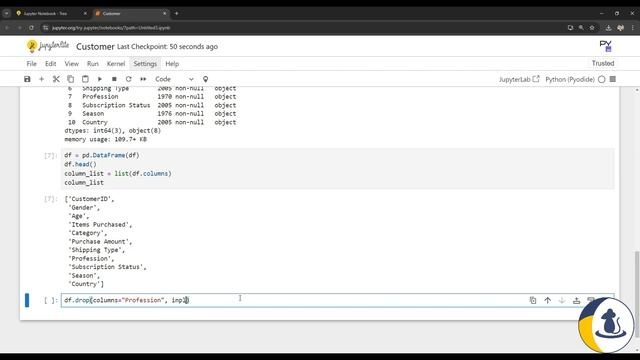Screen dimensions: 640x360
Task: Click the Last Checkpoint text
Action: [167, 47]
